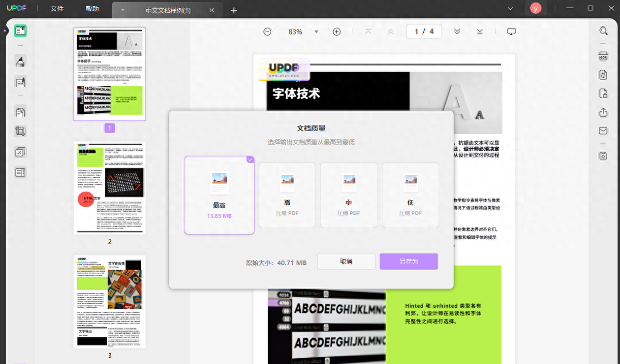Open the OCR tool in right sidebar
This screenshot has height=364, width=620.
602,56
